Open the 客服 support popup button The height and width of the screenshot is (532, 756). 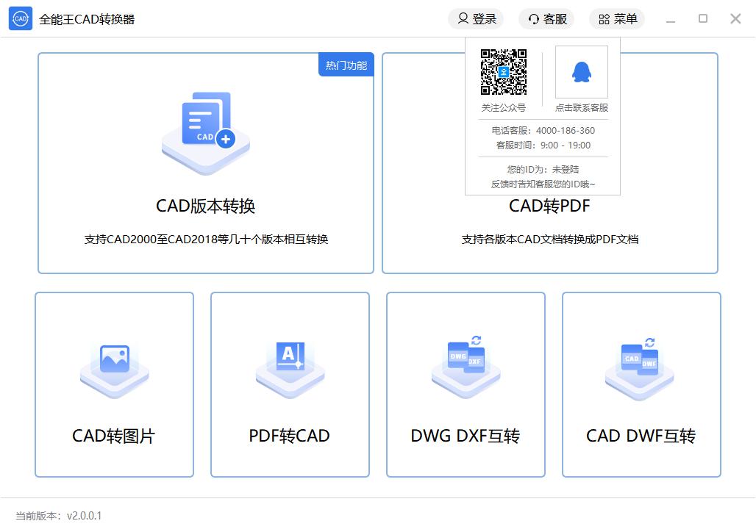pyautogui.click(x=546, y=19)
